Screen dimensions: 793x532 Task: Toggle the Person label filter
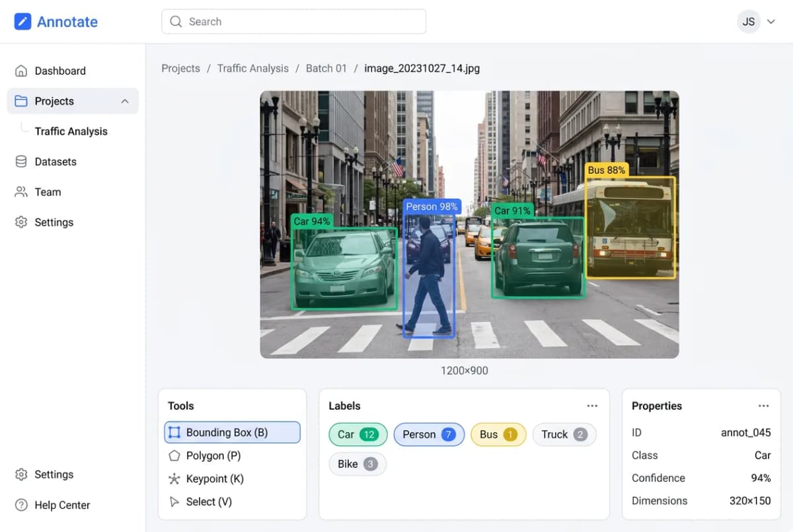coord(429,434)
